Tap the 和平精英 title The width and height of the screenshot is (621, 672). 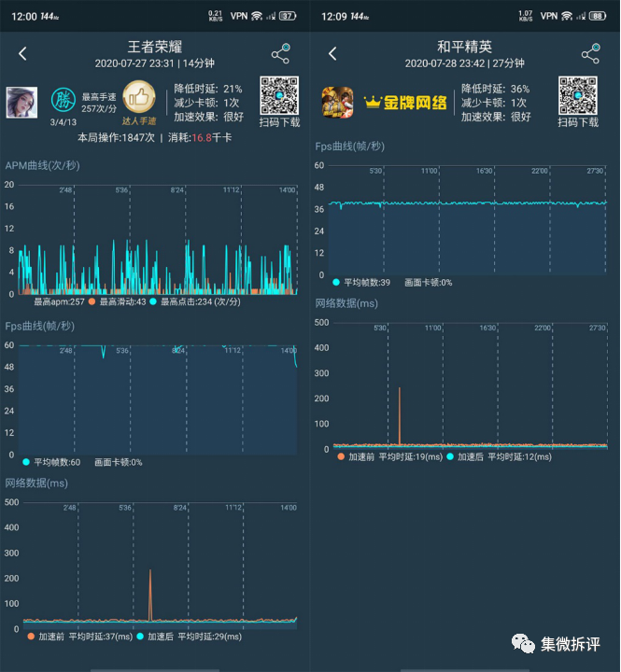464,47
